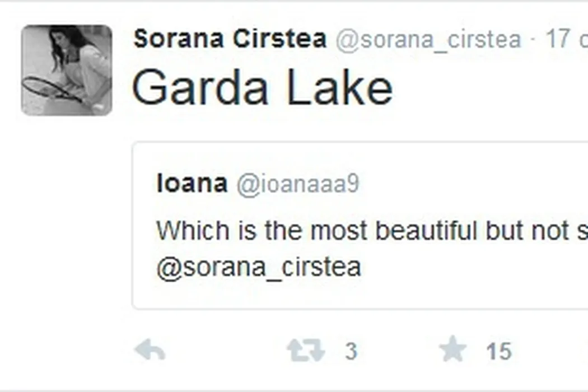Open the @sorana_cirstea handle beside the name
Image resolution: width=588 pixels, height=392 pixels.
[x=428, y=40]
